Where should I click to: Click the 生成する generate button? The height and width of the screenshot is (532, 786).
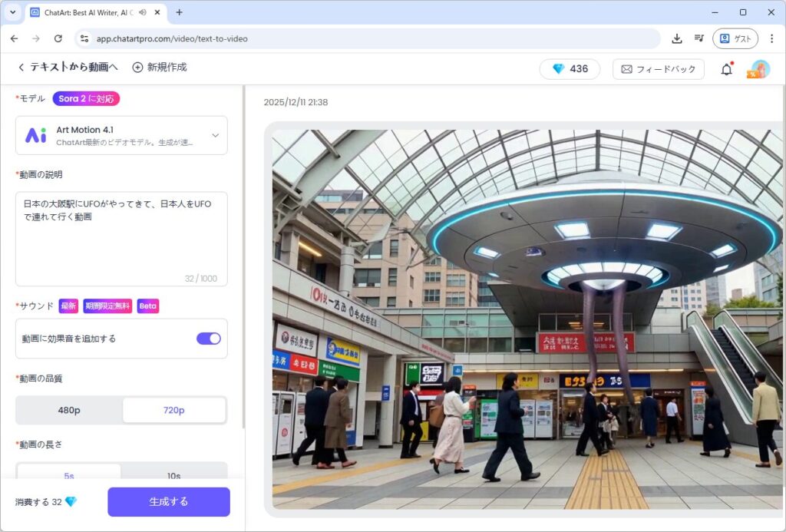tap(168, 502)
